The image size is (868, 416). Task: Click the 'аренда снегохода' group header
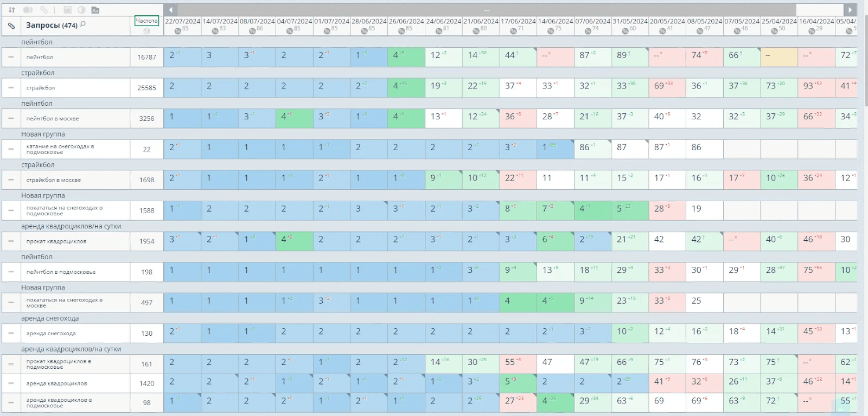point(50,318)
